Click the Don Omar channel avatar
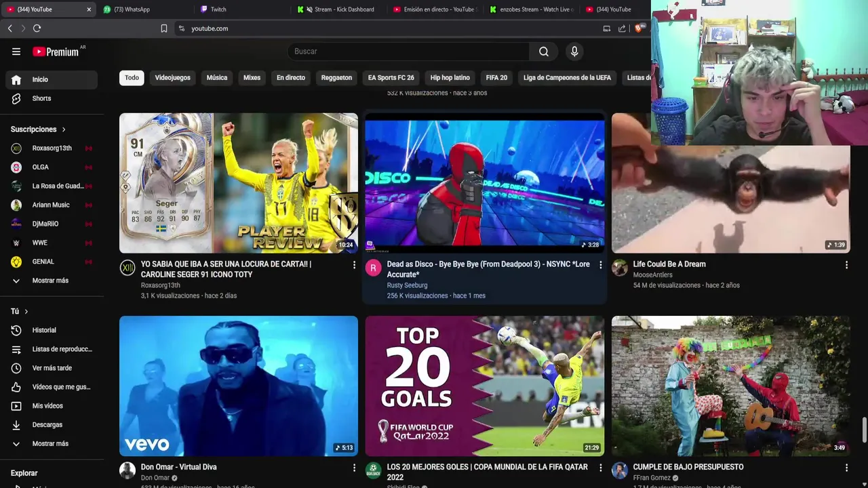 pyautogui.click(x=127, y=470)
